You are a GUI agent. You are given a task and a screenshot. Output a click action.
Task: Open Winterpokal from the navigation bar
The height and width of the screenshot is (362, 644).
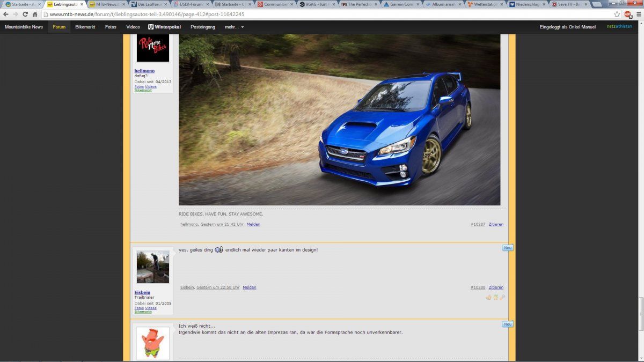[x=166, y=27]
